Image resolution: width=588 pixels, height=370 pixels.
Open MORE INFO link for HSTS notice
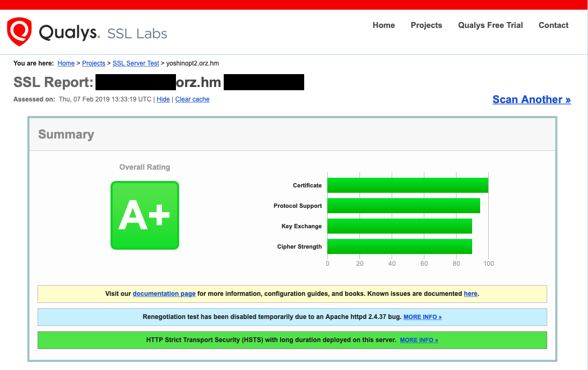pyautogui.click(x=419, y=340)
